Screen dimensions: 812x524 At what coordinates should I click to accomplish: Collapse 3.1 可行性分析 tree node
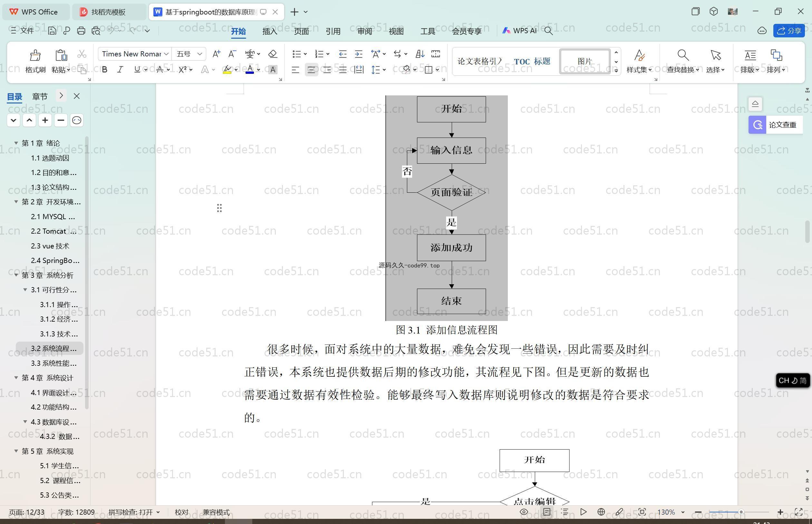25,290
